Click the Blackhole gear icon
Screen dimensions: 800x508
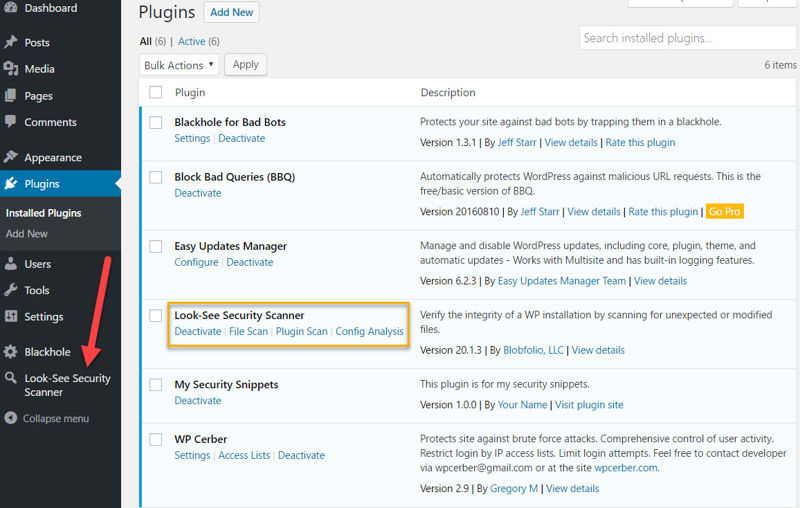click(x=11, y=351)
